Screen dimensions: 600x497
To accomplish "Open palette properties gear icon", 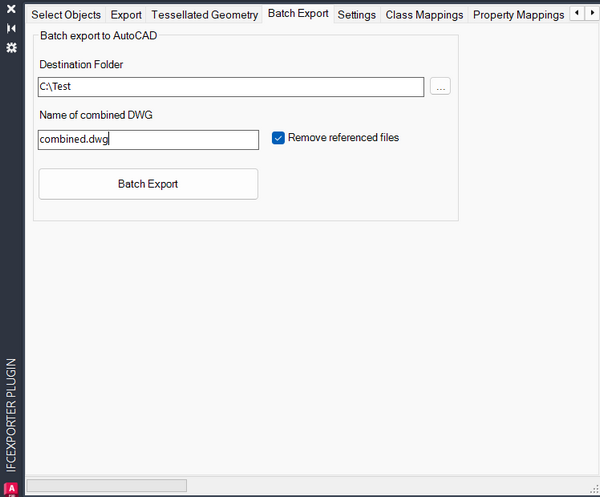I will pyautogui.click(x=11, y=48).
